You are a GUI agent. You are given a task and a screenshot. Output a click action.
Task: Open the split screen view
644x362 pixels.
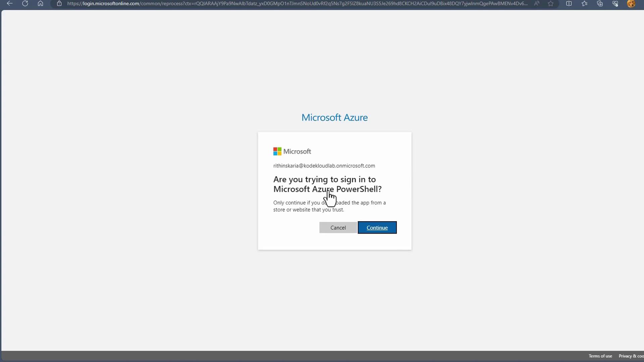coord(569,4)
